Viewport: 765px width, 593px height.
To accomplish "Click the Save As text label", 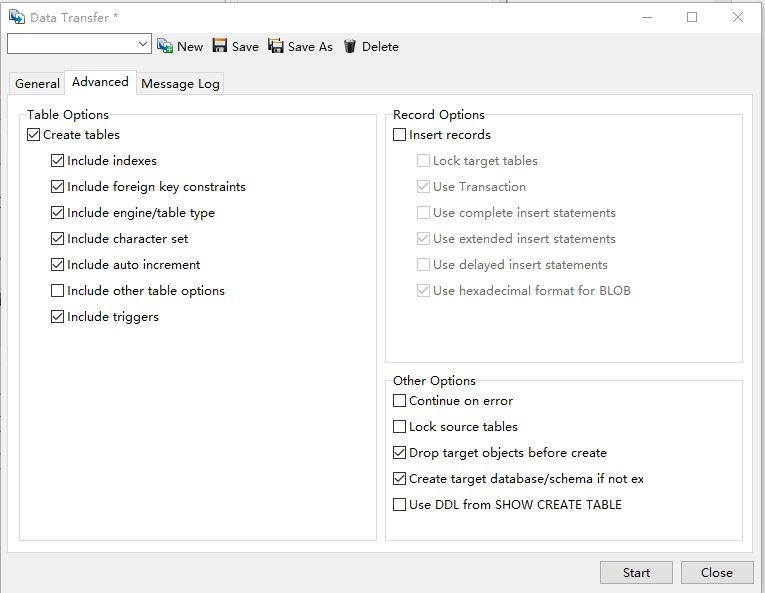I will [x=310, y=46].
